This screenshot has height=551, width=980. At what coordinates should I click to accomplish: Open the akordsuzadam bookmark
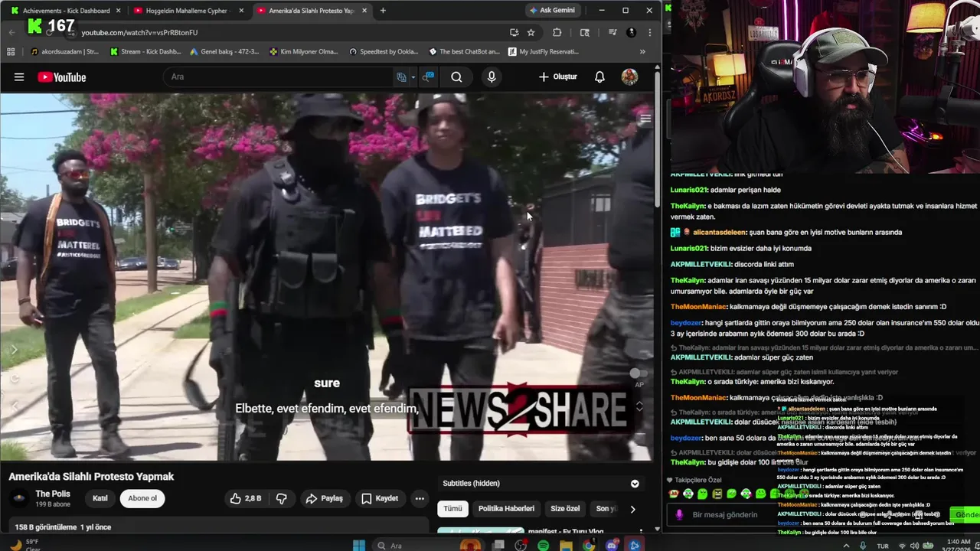click(x=64, y=52)
